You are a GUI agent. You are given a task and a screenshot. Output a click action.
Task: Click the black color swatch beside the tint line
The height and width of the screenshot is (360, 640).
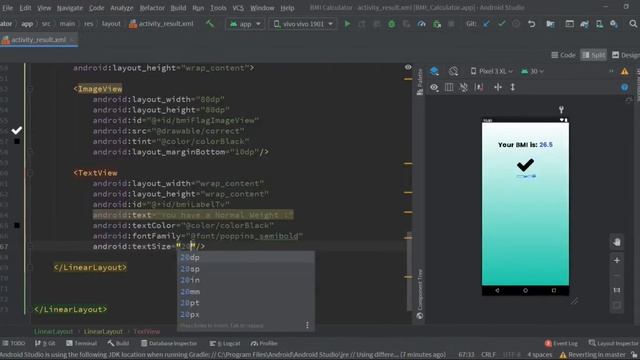[17, 141]
